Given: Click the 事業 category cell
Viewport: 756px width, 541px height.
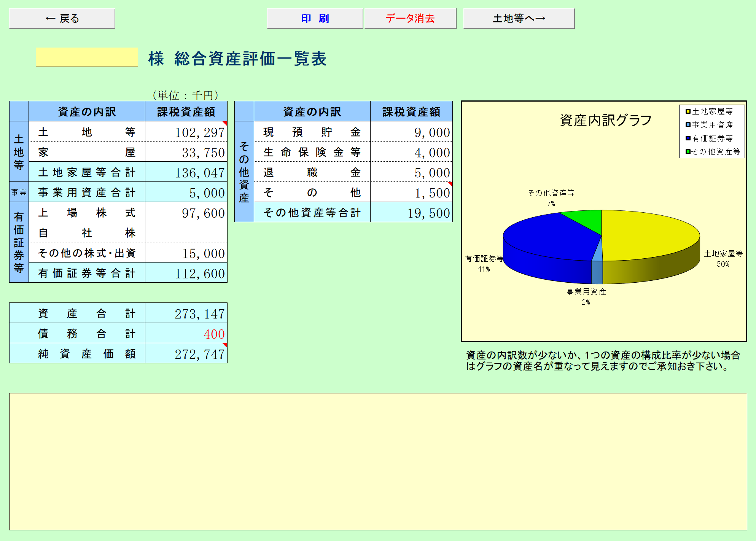Looking at the screenshot, I should point(19,192).
